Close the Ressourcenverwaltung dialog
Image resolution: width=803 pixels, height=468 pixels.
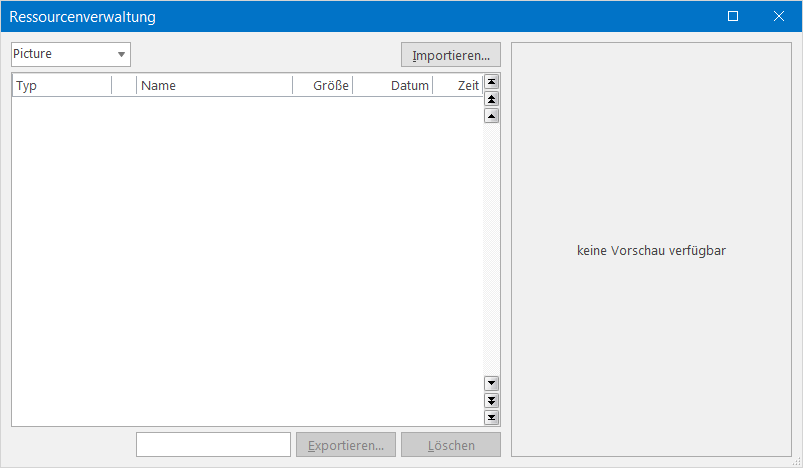click(779, 16)
